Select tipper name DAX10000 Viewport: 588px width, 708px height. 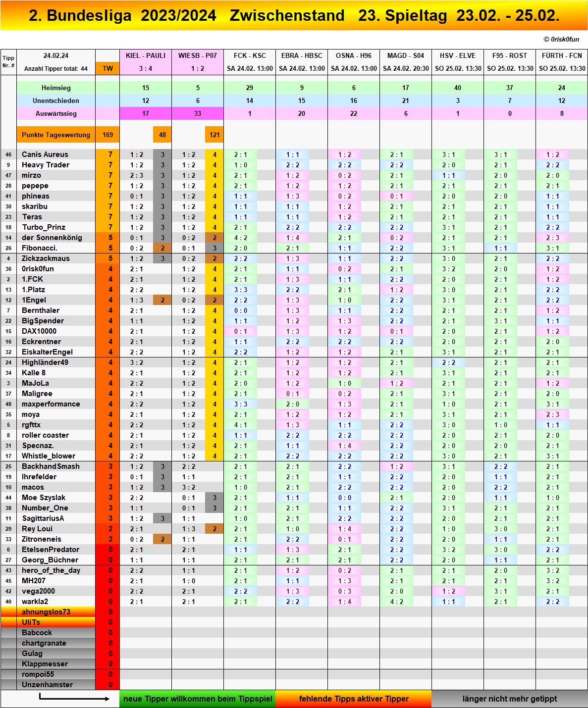(39, 331)
